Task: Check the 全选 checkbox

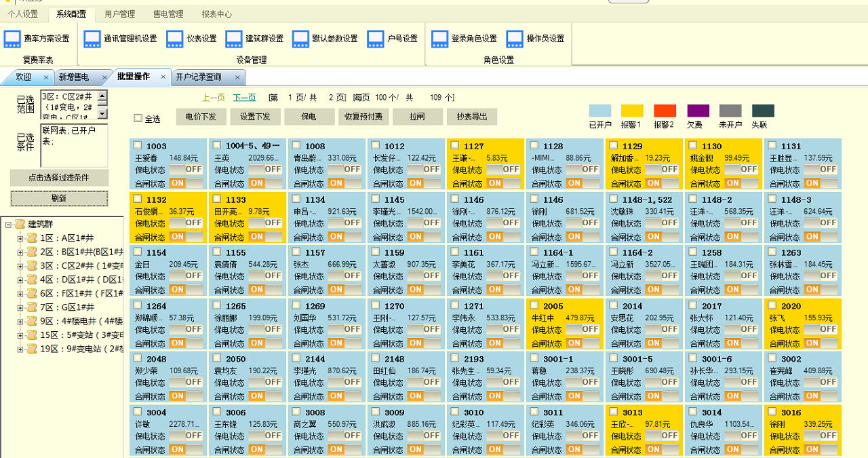Action: (x=138, y=119)
